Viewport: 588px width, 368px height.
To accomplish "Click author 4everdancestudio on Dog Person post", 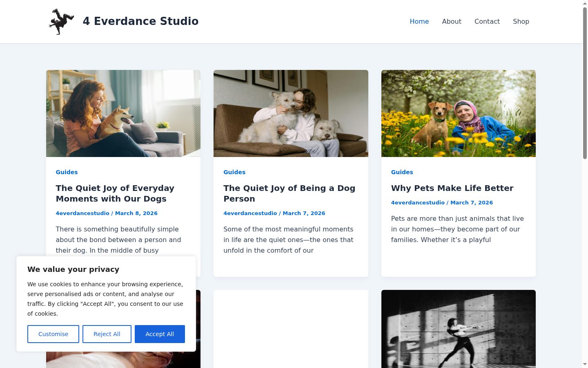I will point(250,213).
